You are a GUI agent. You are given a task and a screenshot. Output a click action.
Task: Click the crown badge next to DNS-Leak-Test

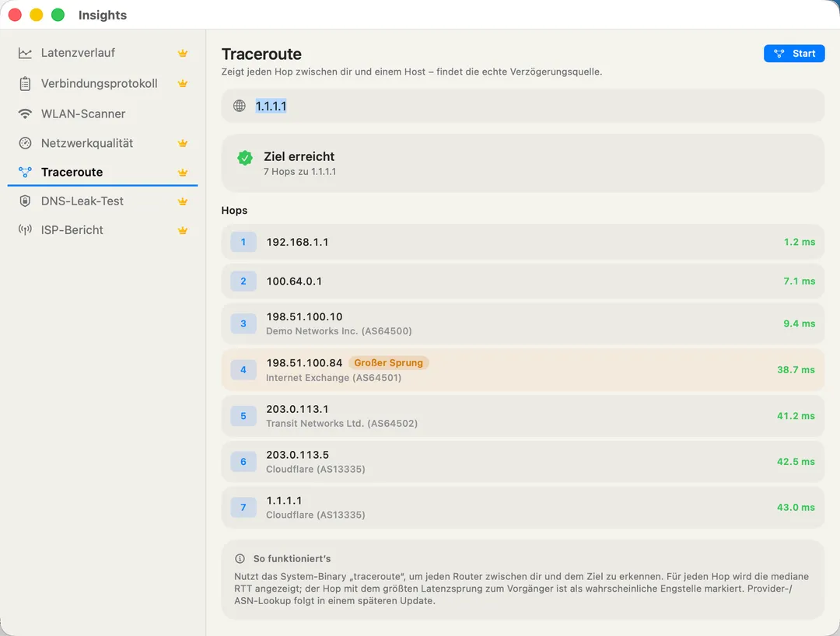(x=183, y=201)
